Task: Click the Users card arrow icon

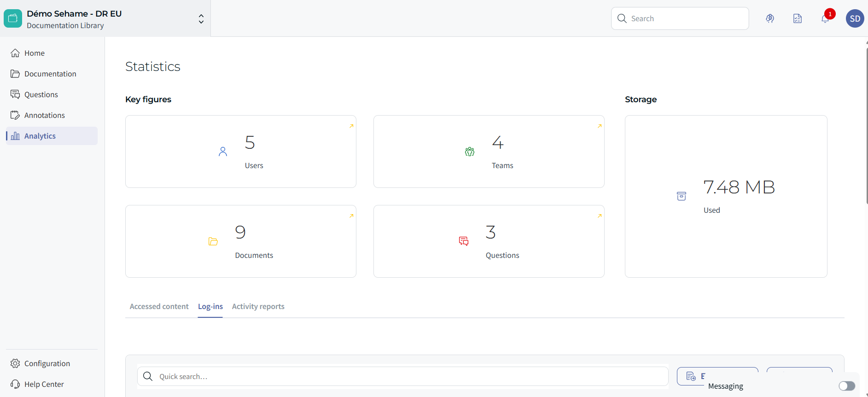Action: pyautogui.click(x=351, y=126)
